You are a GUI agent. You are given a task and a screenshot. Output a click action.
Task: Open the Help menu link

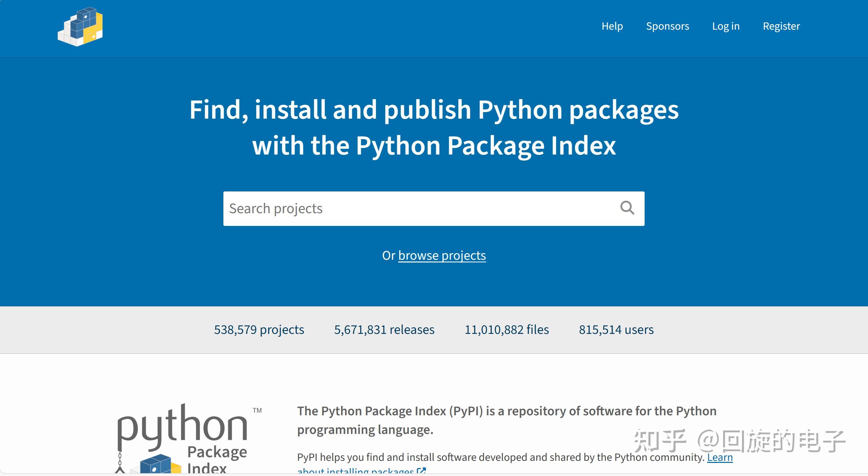point(612,26)
